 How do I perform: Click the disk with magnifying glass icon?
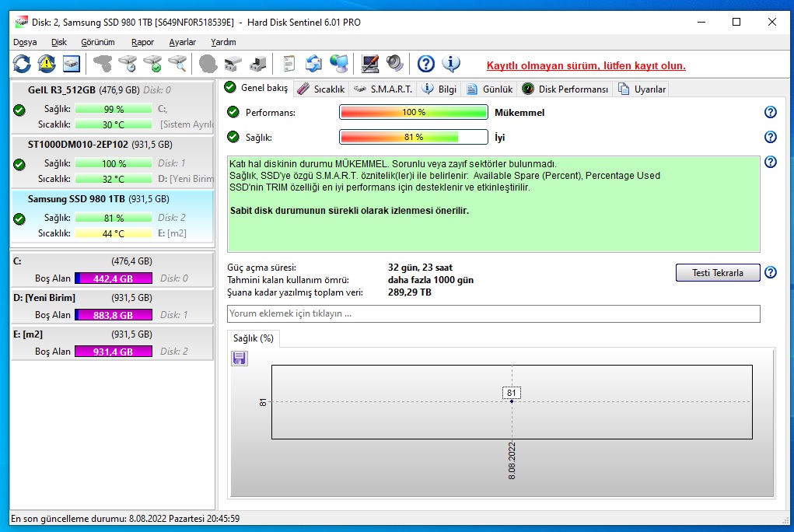click(178, 64)
